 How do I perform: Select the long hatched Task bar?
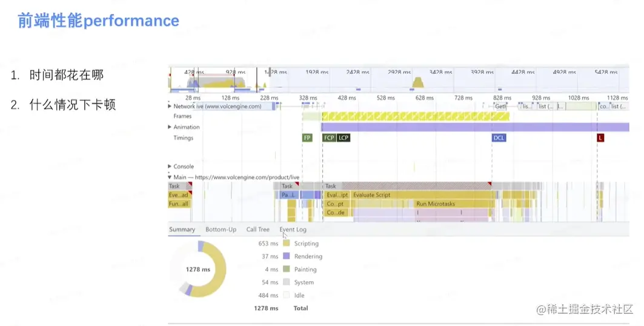[408, 186]
